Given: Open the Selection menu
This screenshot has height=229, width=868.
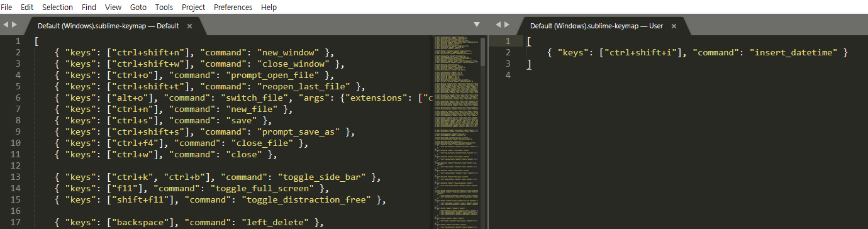Looking at the screenshot, I should (x=57, y=7).
